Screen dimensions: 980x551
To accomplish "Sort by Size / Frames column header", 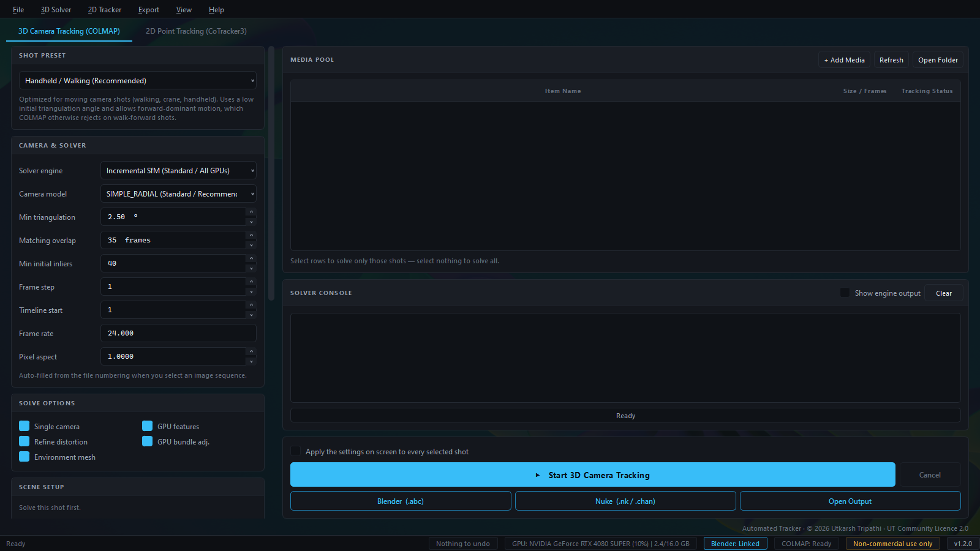I will tap(865, 91).
